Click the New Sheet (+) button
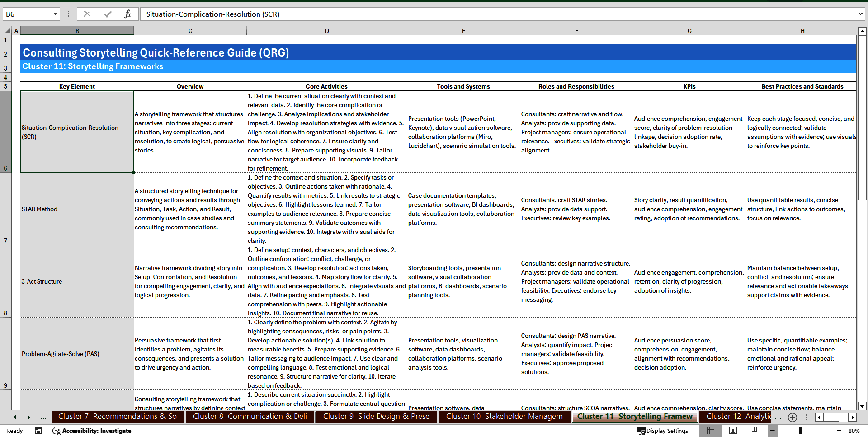 coord(792,418)
